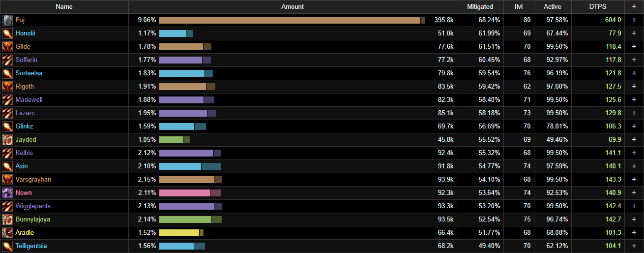The width and height of the screenshot is (644, 253).
Task: Expand all rows with header plus
Action: click(x=634, y=7)
